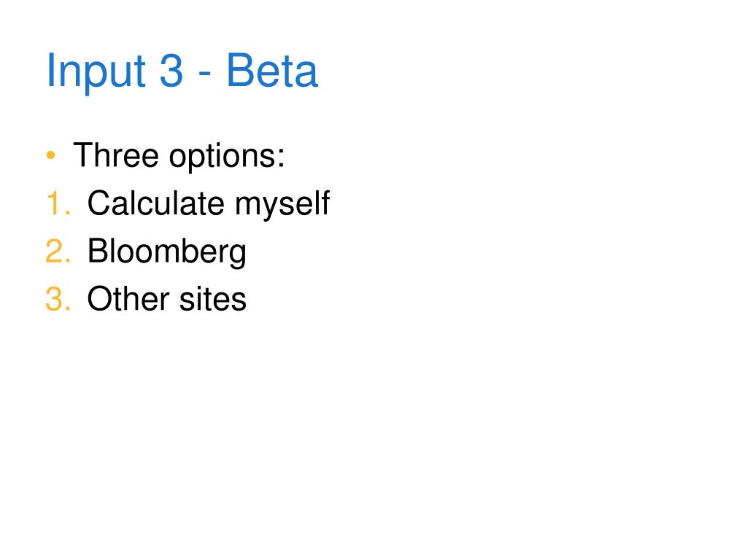Click the colon after "options"
747x560 pixels.
coord(281,157)
